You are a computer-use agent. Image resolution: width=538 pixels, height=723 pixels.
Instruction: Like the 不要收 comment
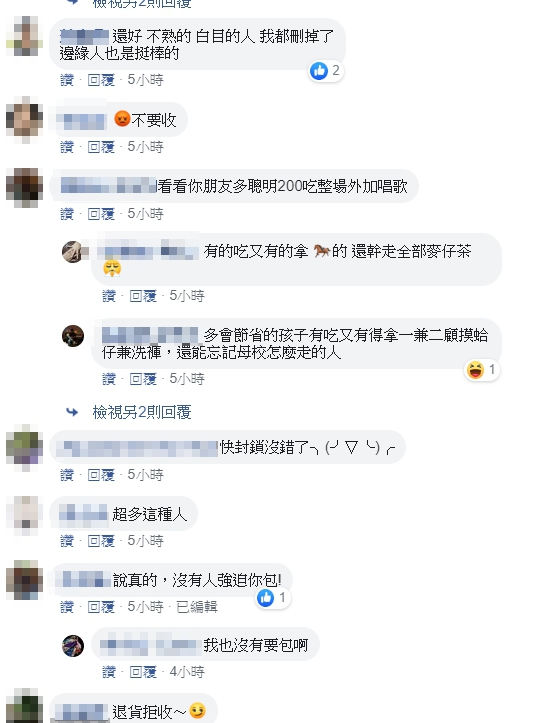pyautogui.click(x=67, y=147)
